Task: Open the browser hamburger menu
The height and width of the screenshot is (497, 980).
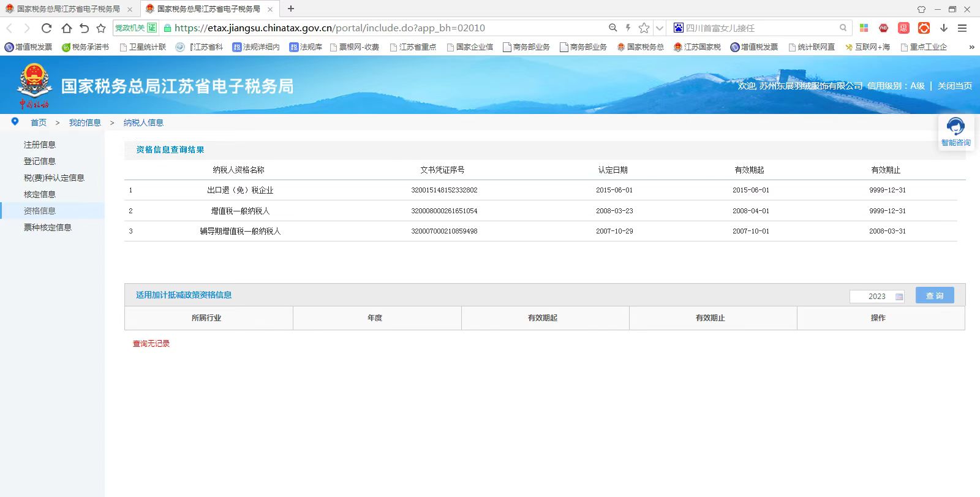Action: click(x=962, y=28)
